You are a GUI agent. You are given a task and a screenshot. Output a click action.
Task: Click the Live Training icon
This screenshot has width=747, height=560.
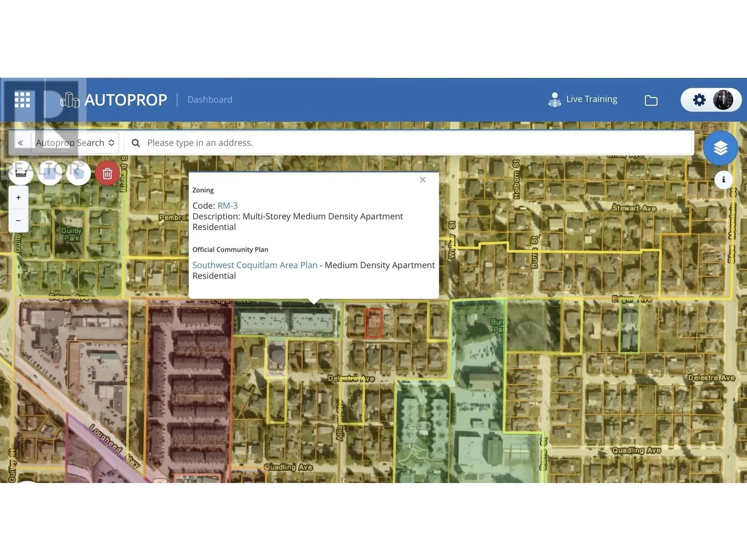click(555, 99)
